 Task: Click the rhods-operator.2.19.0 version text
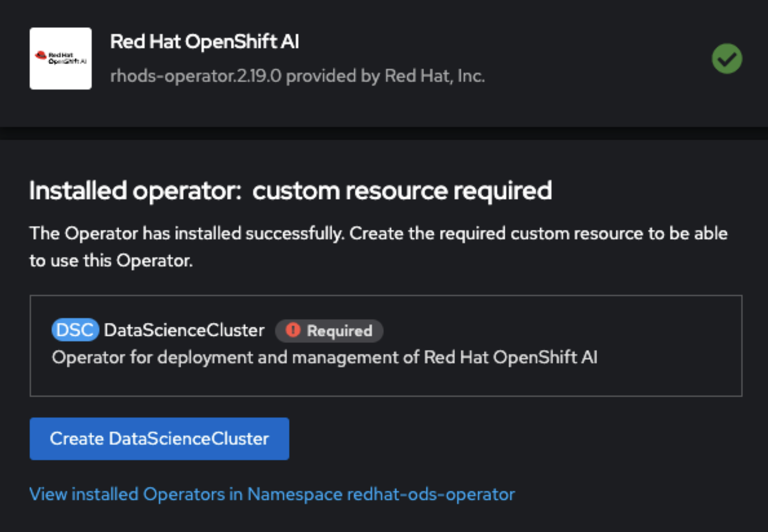[x=195, y=76]
